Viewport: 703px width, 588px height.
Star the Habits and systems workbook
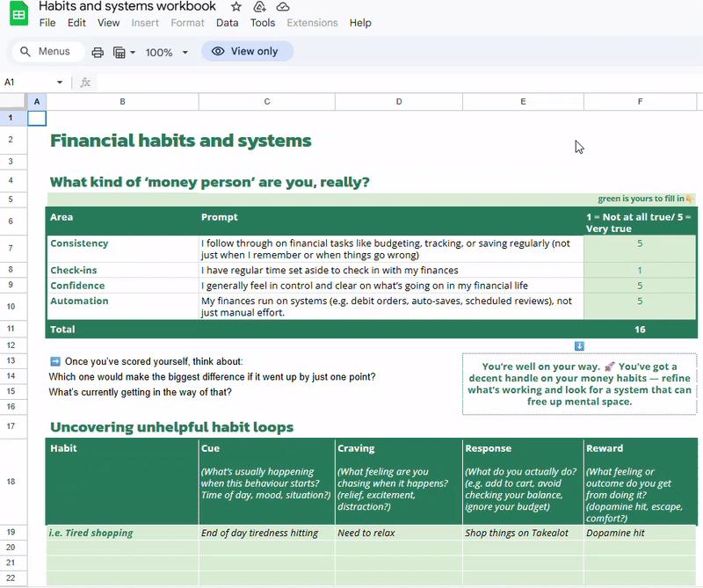tap(236, 7)
